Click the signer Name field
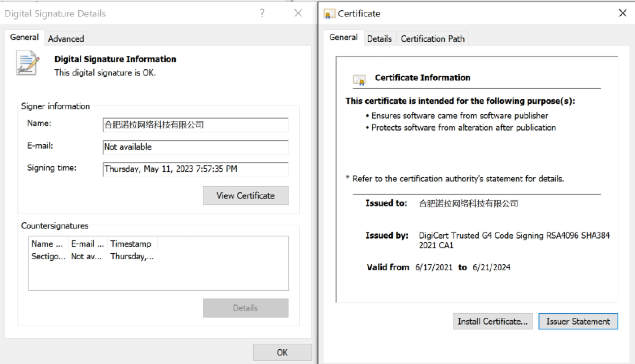This screenshot has width=635, height=364. 195,125
